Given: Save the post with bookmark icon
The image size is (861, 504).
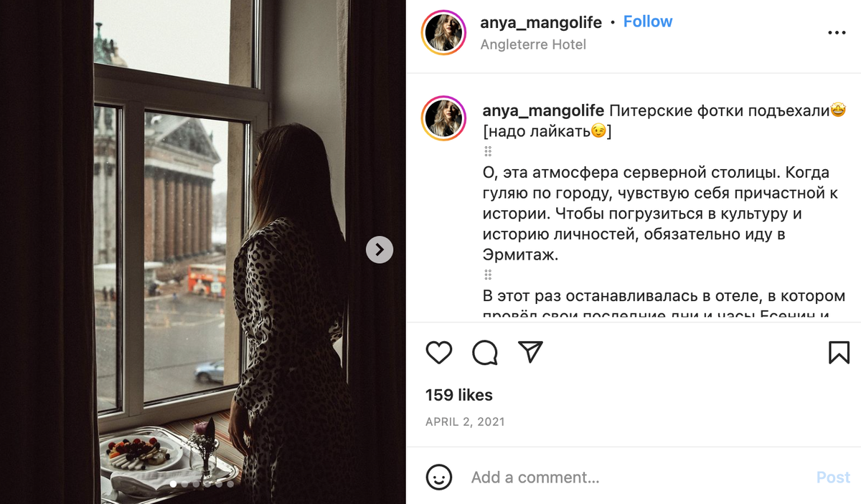Looking at the screenshot, I should (x=839, y=352).
